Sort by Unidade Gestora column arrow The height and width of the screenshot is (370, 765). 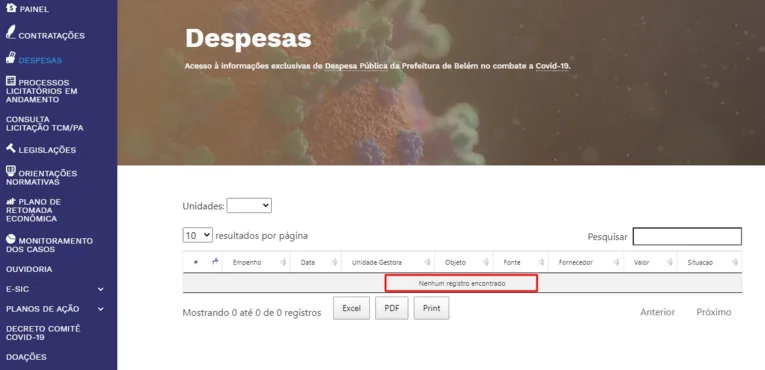click(427, 262)
